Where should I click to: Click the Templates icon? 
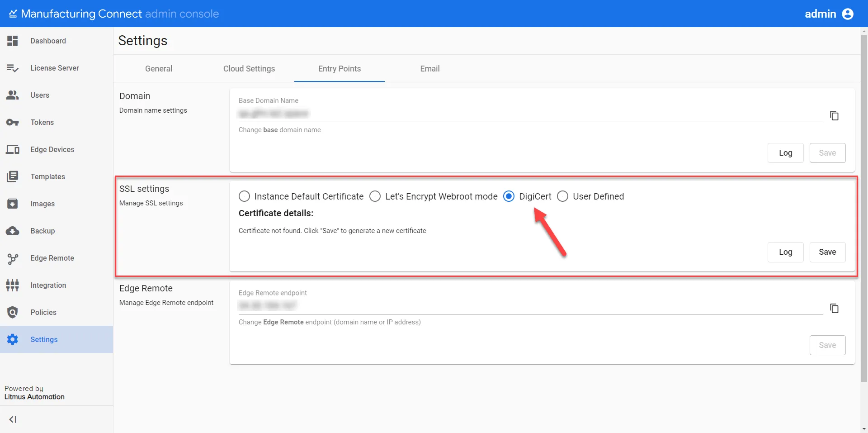tap(13, 176)
